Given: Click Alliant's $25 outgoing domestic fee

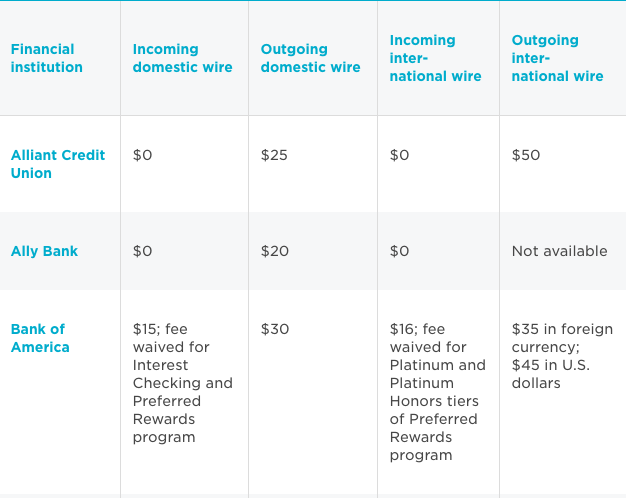Looking at the screenshot, I should (274, 155).
